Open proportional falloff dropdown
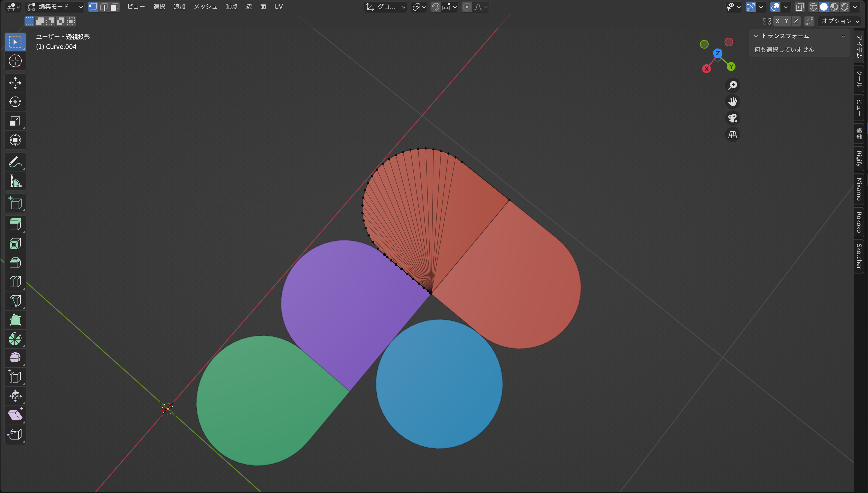The width and height of the screenshot is (868, 493). [481, 7]
